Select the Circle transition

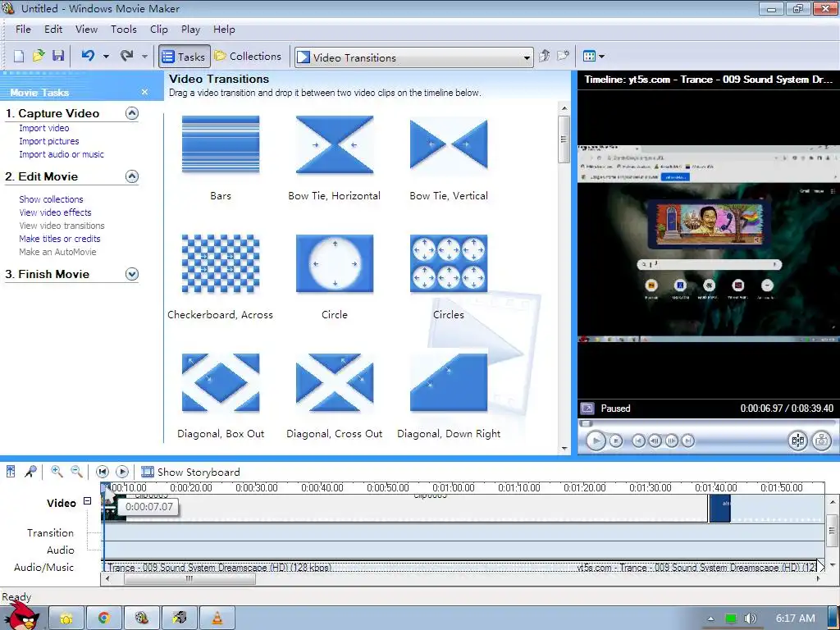coord(335,263)
